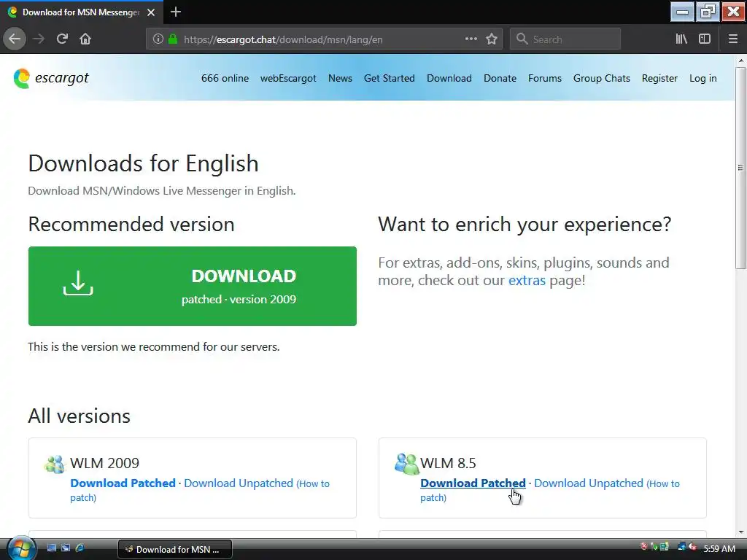Screen dimensions: 747x560
Task: Download Unpatched WLM 2009
Action: pos(239,483)
